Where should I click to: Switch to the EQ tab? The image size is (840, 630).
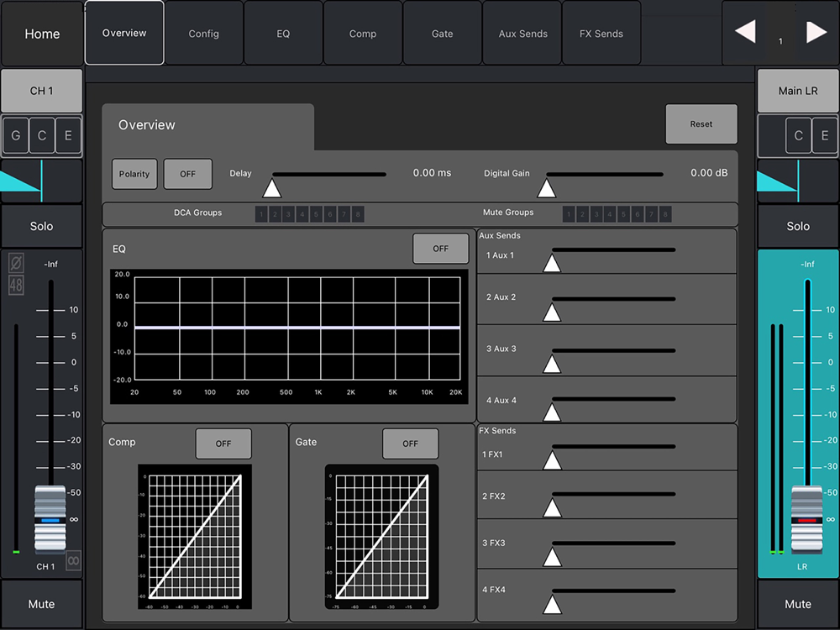(x=283, y=34)
